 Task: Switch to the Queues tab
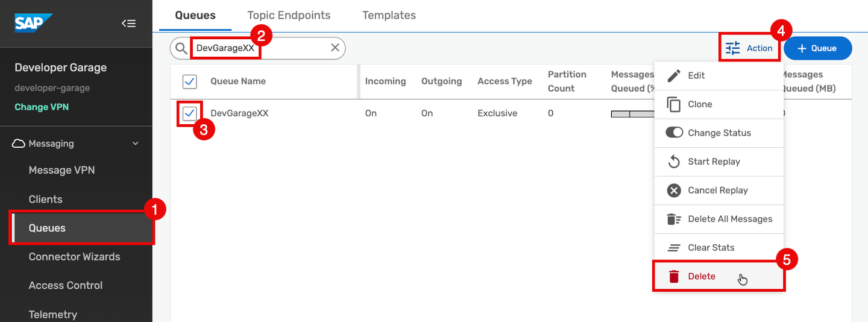point(195,15)
